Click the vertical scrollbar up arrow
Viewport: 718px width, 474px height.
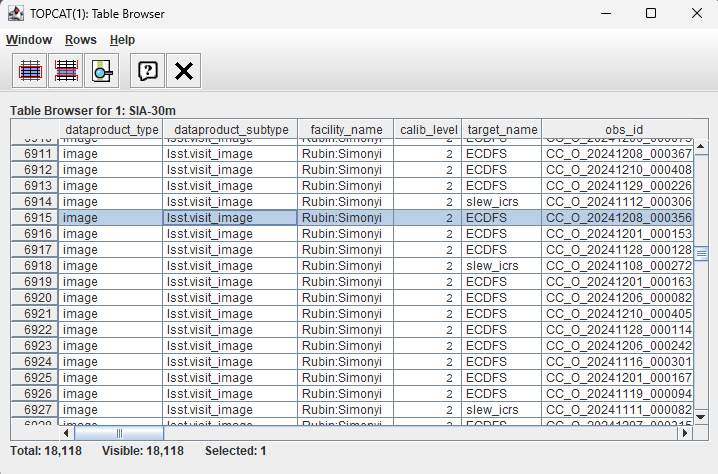pyautogui.click(x=701, y=147)
